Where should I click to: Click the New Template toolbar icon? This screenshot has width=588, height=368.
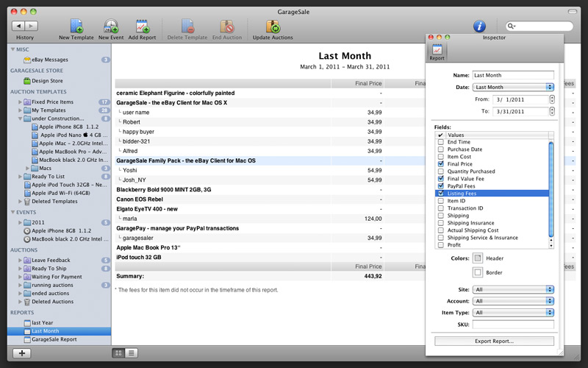click(x=76, y=26)
